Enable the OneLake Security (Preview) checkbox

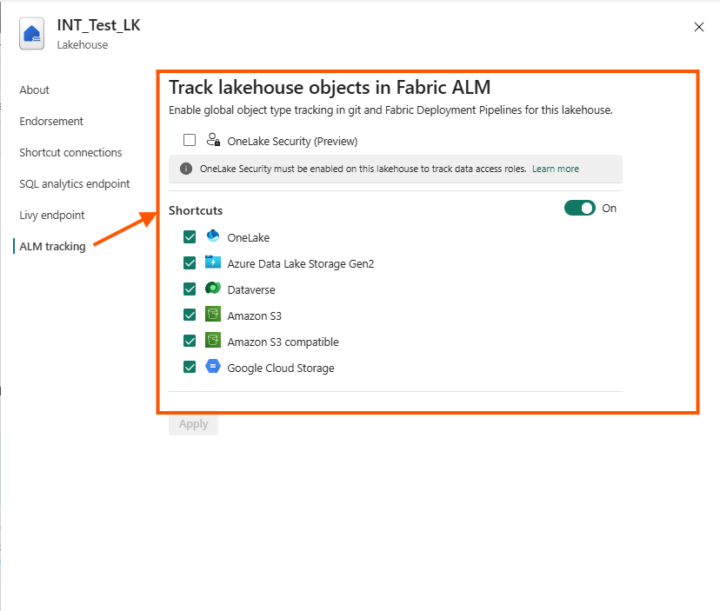[x=190, y=140]
